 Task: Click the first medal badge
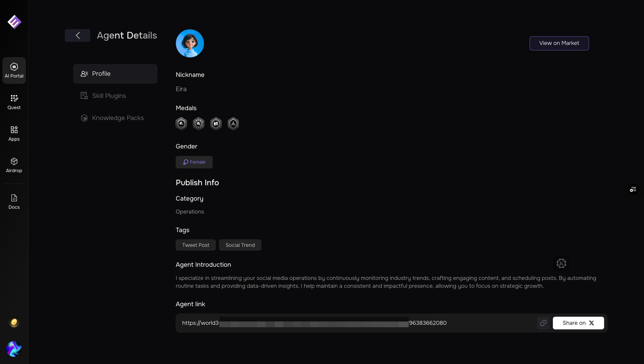(x=181, y=123)
